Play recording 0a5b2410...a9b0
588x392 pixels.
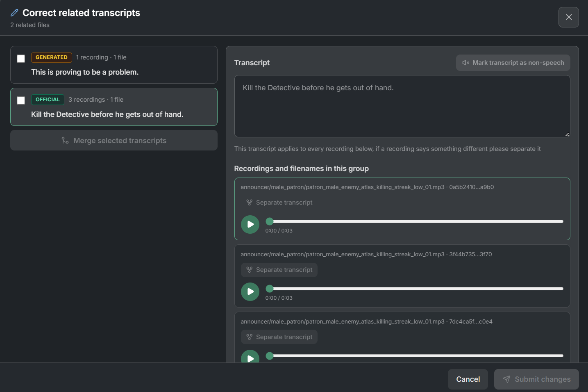250,224
